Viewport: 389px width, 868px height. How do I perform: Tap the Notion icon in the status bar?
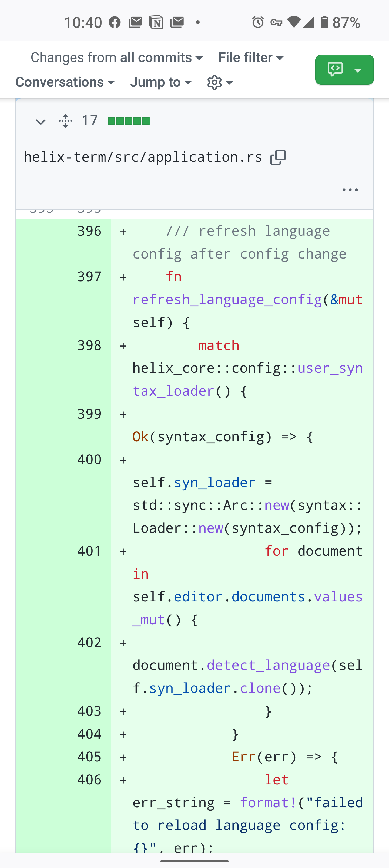156,22
